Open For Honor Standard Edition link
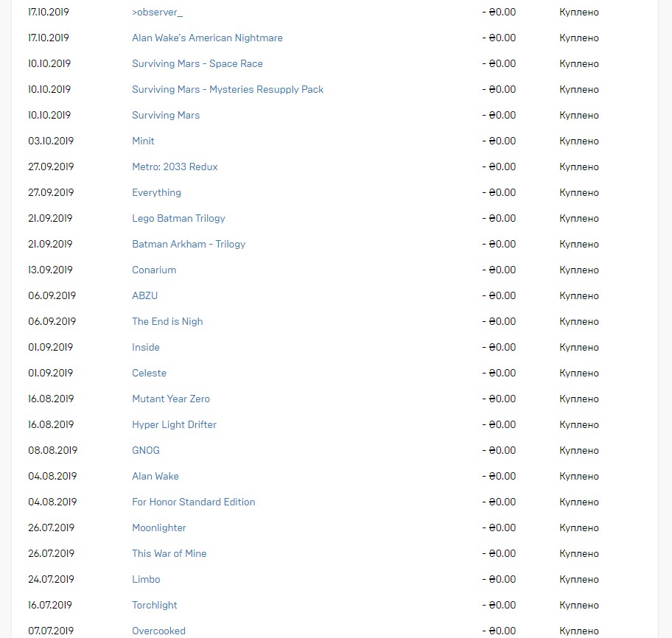The height and width of the screenshot is (638, 672). coord(193,502)
